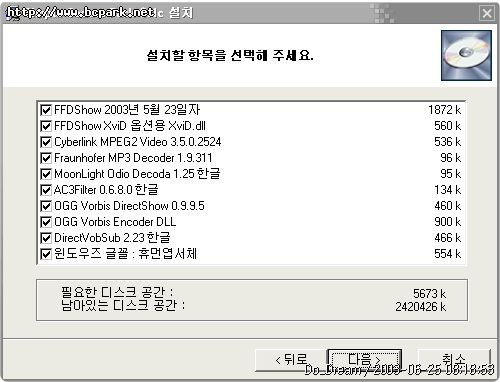
Task: Close the installer window with the X
Action: (x=487, y=13)
